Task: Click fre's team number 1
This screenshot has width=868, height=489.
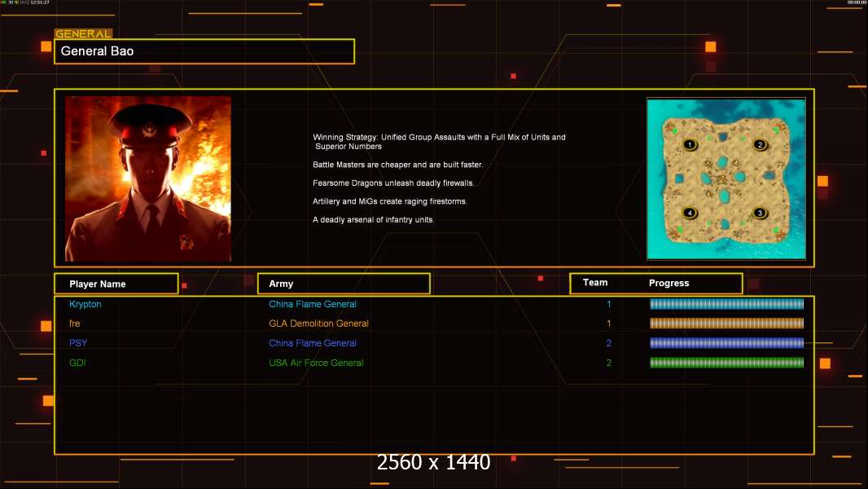Action: [609, 324]
